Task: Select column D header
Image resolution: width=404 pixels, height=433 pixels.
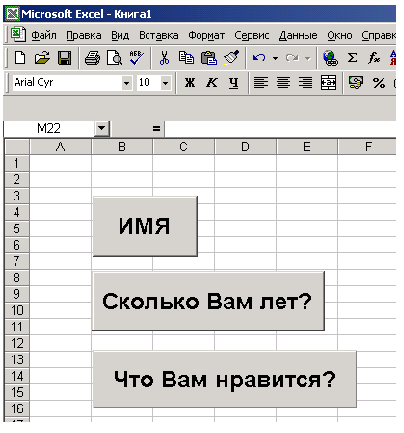Action: tap(245, 147)
